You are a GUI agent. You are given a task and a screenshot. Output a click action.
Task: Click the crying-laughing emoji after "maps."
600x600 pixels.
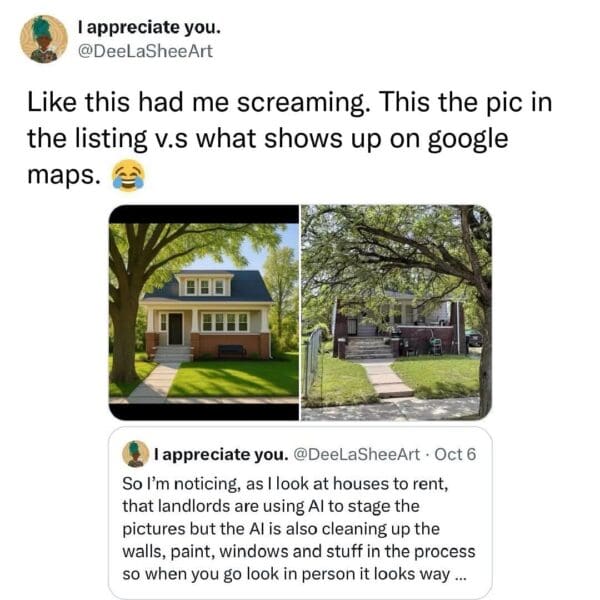pyautogui.click(x=128, y=175)
